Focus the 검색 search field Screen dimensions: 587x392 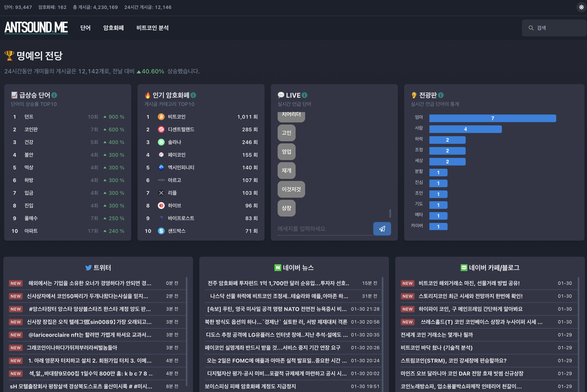554,28
